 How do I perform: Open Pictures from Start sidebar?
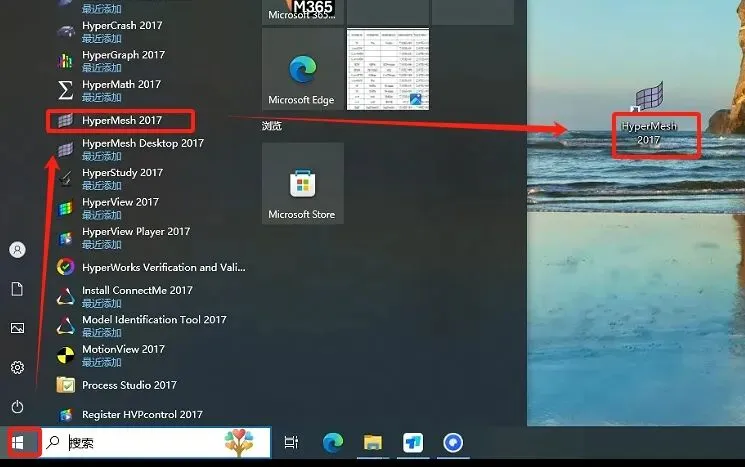tap(18, 328)
